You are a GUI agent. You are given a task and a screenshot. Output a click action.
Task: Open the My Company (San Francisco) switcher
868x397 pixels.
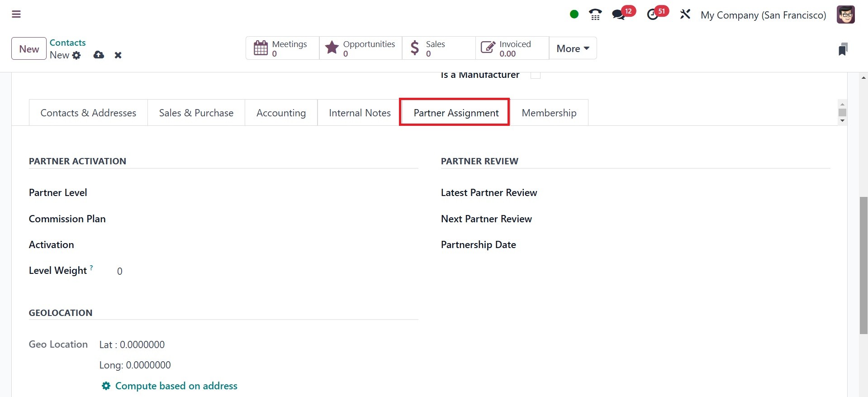point(763,15)
